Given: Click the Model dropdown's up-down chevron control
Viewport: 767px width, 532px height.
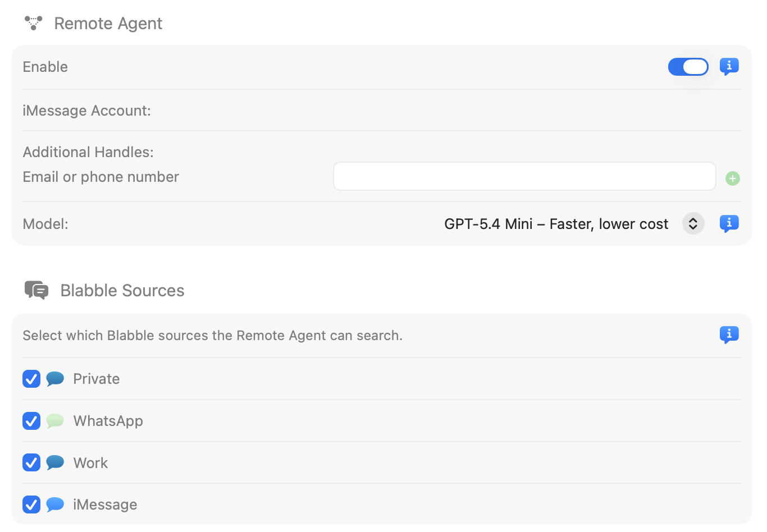Looking at the screenshot, I should click(693, 223).
